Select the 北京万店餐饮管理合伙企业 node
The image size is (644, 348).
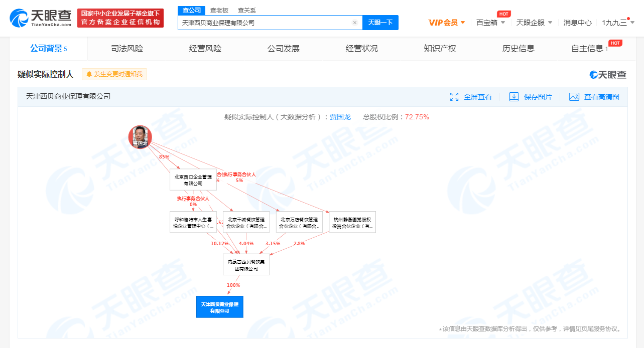[299, 222]
